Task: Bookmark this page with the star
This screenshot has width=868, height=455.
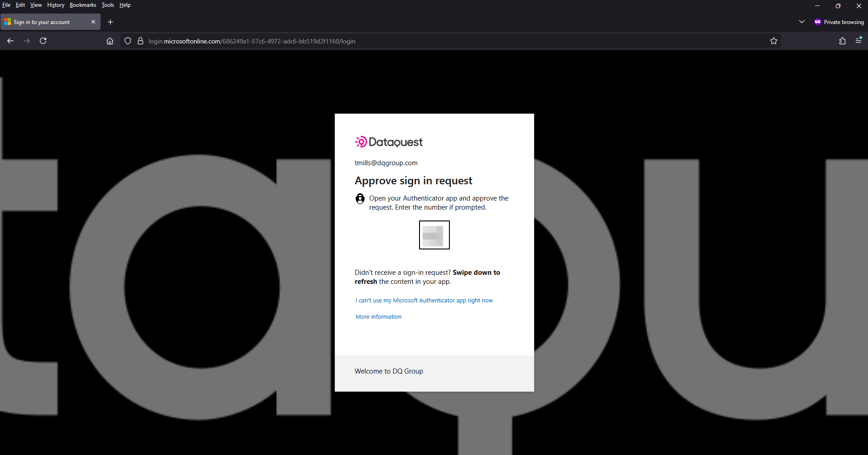Action: (x=774, y=41)
